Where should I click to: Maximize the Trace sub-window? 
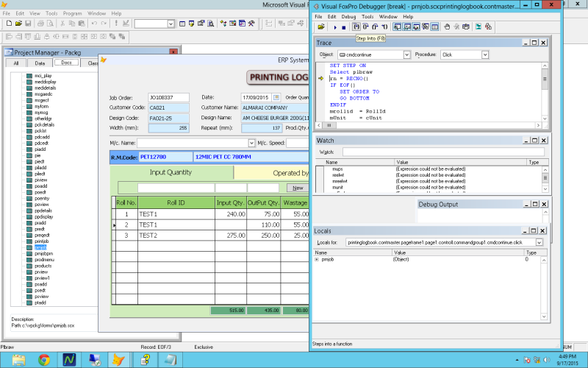(x=534, y=43)
